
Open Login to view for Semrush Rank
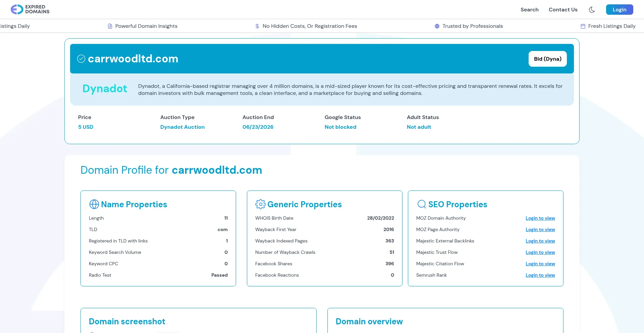pyautogui.click(x=540, y=275)
